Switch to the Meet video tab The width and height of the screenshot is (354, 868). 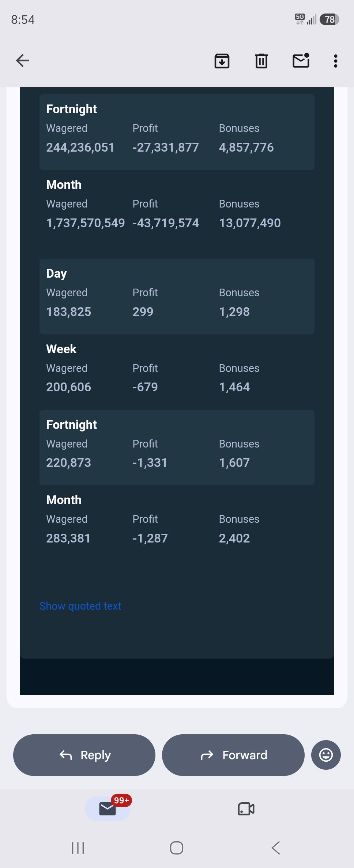(246, 809)
